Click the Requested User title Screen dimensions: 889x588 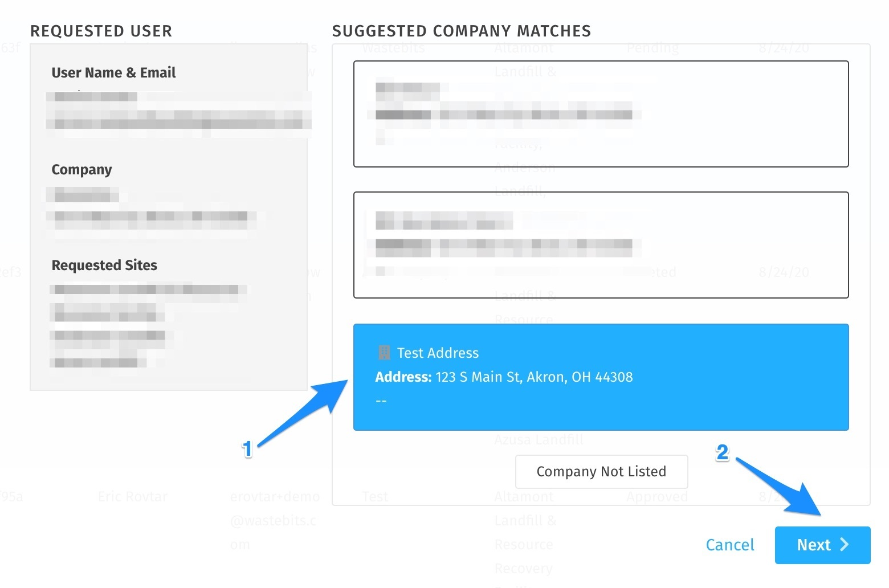101,31
